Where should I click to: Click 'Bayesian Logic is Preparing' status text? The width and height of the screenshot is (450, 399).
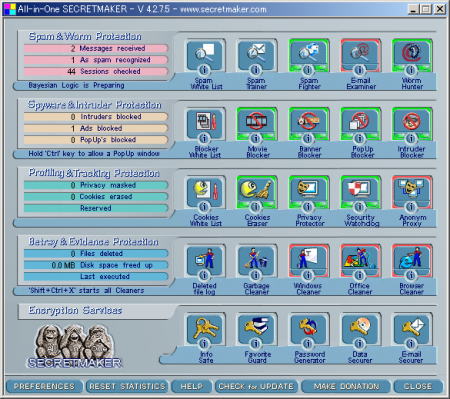point(76,85)
